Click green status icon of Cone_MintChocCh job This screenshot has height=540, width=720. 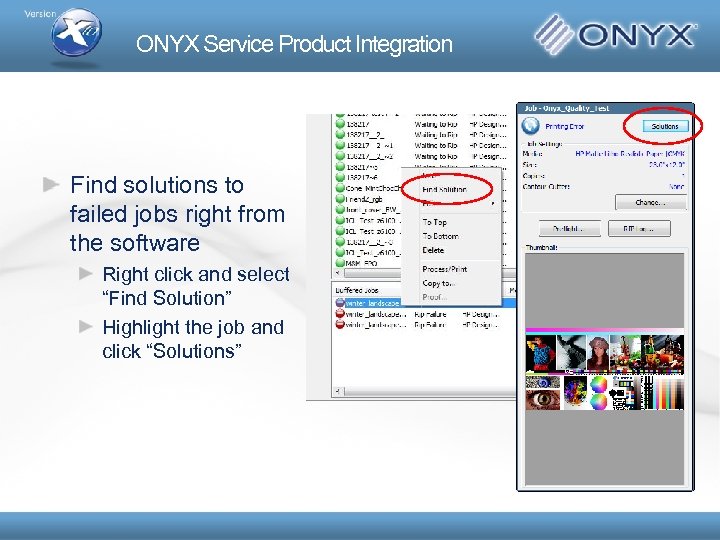340,188
